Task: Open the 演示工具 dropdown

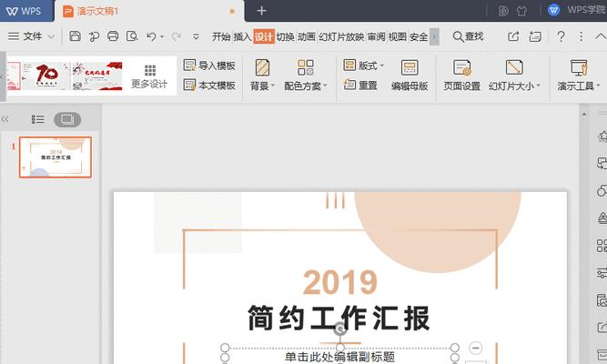Action: point(579,76)
